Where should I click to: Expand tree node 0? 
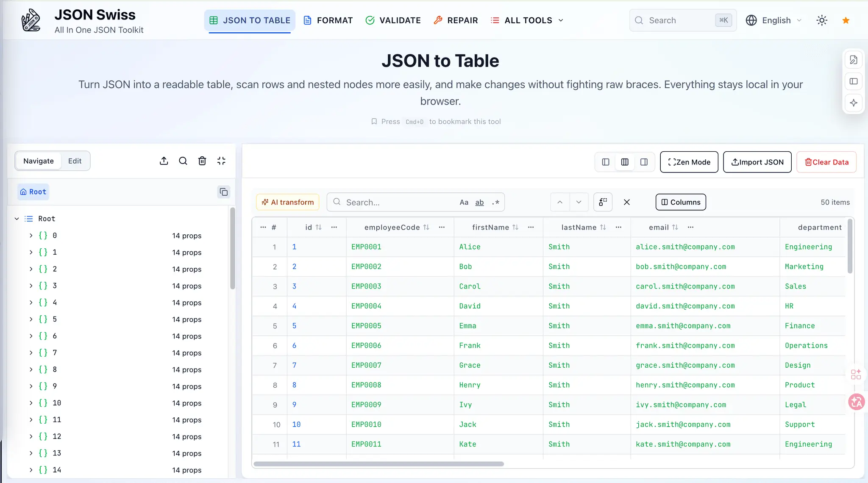tap(31, 236)
